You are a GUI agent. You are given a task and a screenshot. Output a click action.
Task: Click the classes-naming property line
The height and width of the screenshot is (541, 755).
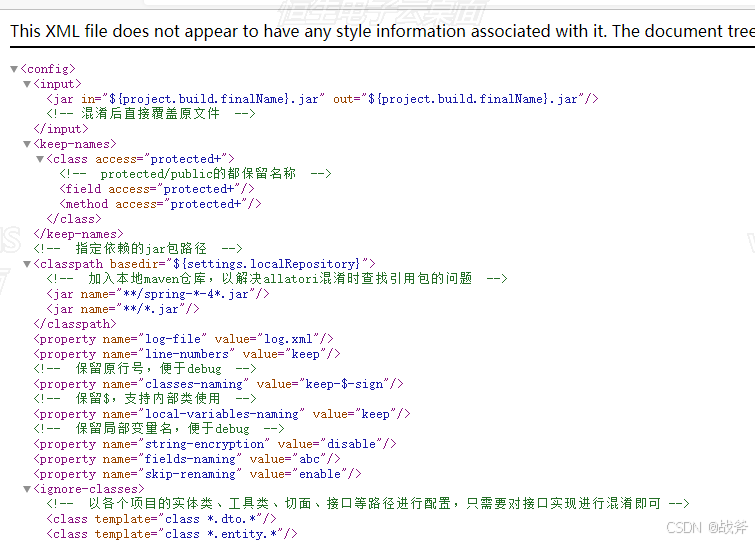click(x=219, y=384)
